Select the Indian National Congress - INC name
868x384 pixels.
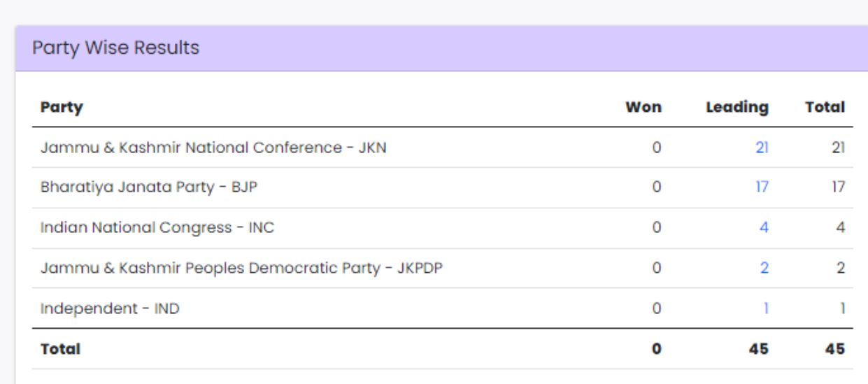pos(157,228)
